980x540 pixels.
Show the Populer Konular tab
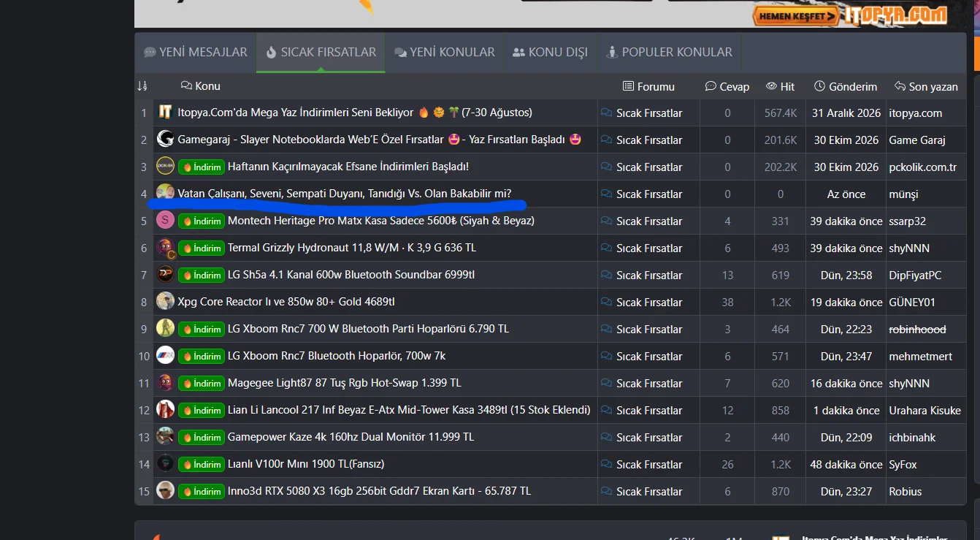pos(669,53)
